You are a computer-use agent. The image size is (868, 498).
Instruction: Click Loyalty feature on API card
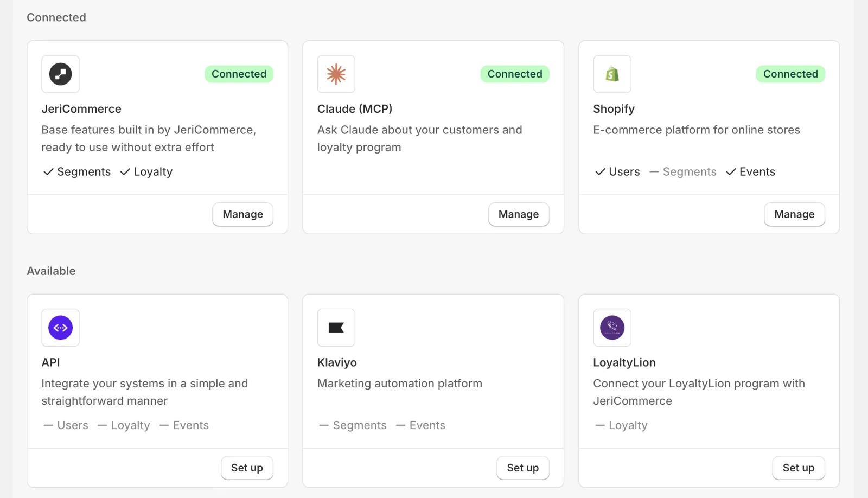tap(124, 425)
